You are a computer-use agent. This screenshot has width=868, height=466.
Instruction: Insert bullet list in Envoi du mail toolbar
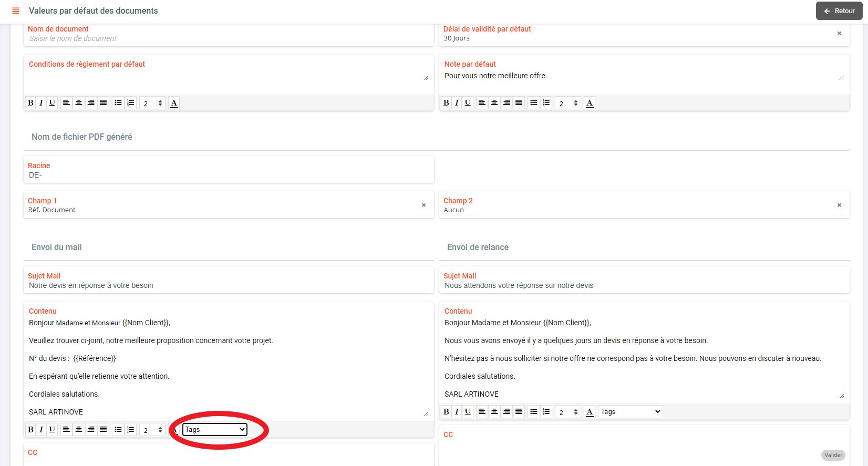click(x=118, y=430)
